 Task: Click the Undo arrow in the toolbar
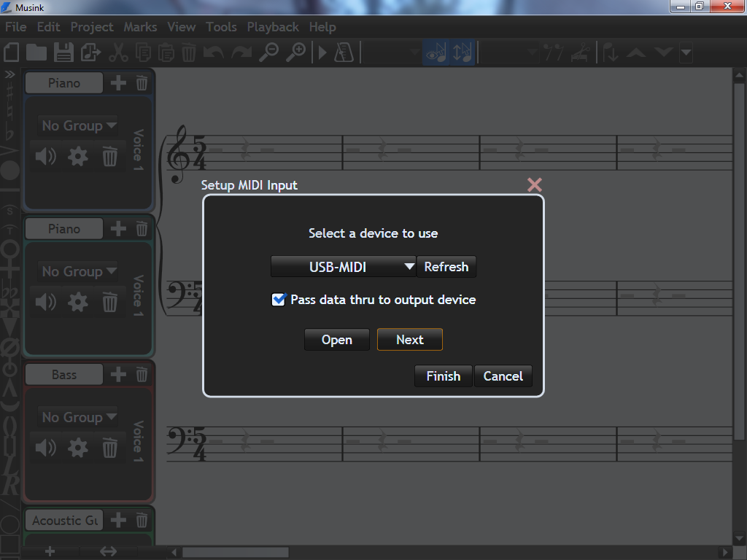(214, 52)
